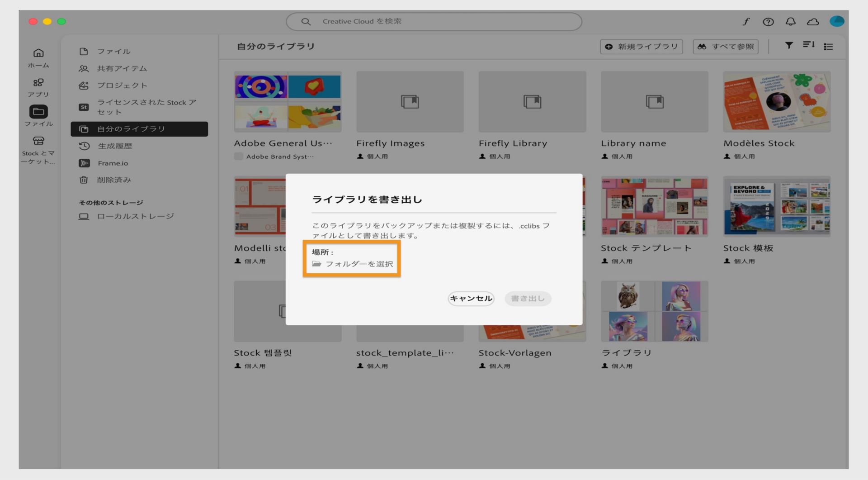Click the Stock 模板 library name text

(748, 248)
